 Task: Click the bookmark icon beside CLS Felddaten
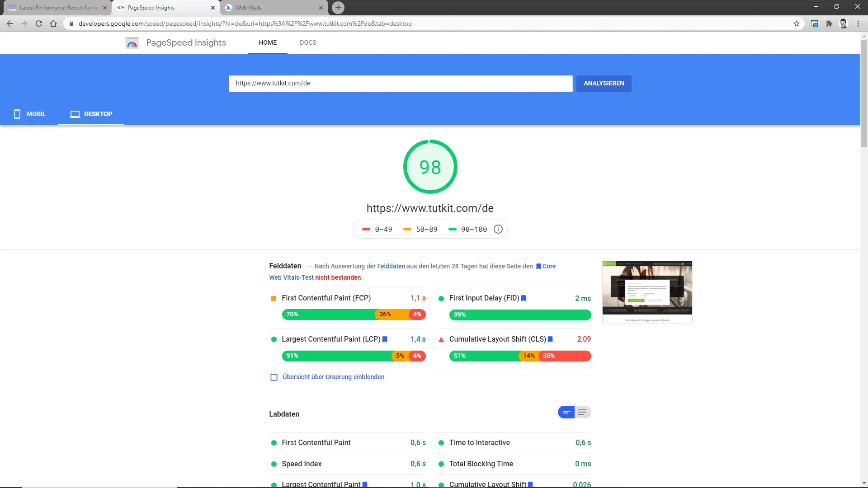point(550,339)
